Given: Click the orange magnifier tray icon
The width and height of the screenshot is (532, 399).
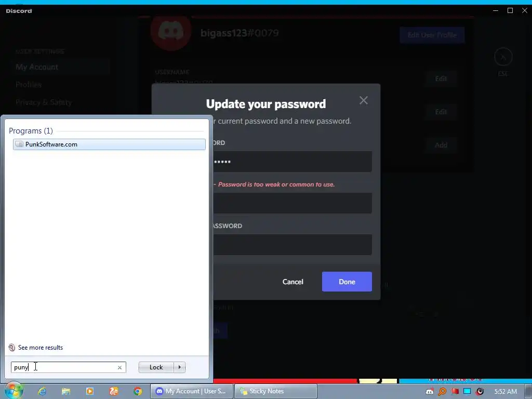Looking at the screenshot, I should [x=442, y=392].
